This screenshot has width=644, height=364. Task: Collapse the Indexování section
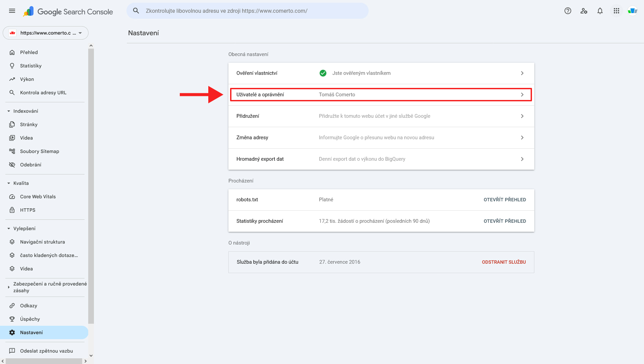[x=9, y=111]
